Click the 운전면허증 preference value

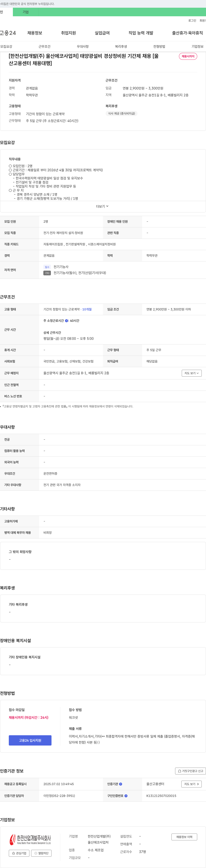(x=50, y=473)
